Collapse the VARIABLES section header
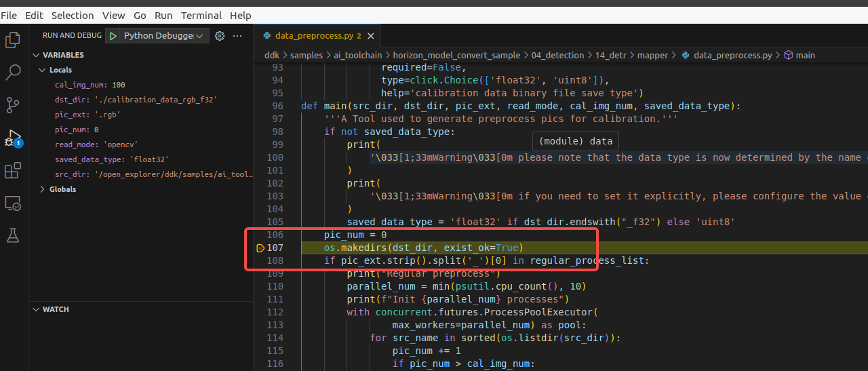Image resolution: width=868 pixels, height=371 pixels. click(62, 55)
